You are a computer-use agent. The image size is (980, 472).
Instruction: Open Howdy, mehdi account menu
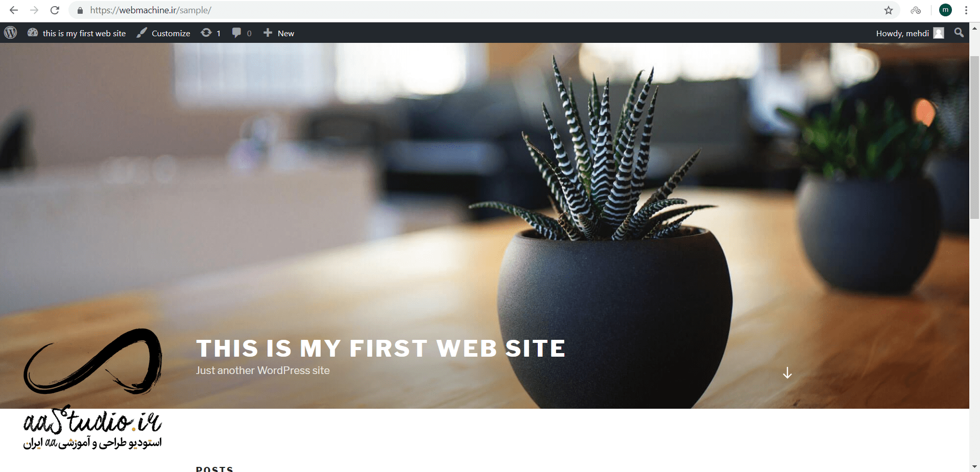click(x=910, y=33)
